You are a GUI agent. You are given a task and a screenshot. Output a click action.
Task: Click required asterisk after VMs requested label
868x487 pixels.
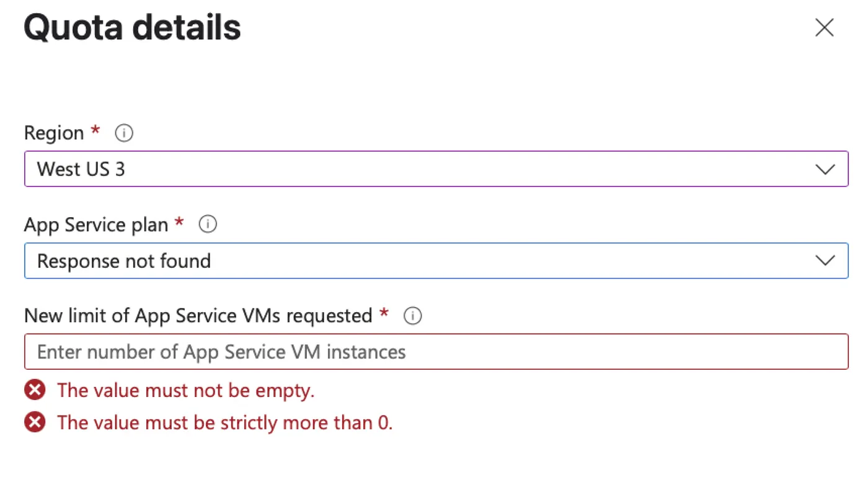384,313
